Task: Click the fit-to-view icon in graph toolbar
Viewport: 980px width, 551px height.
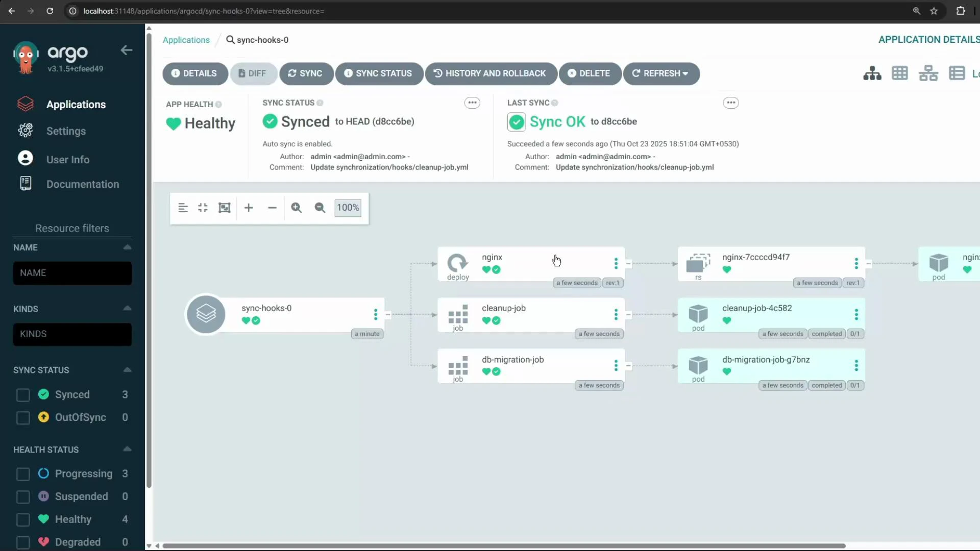Action: pyautogui.click(x=224, y=208)
